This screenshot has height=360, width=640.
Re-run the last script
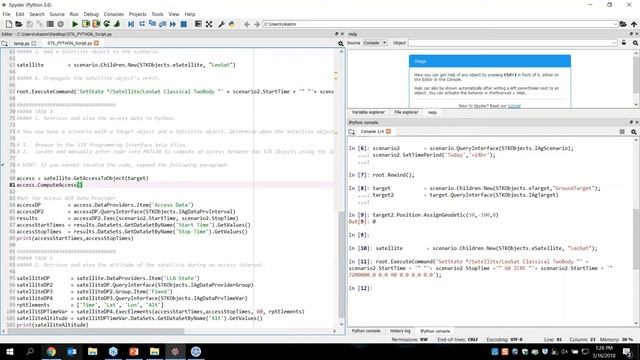tap(107, 24)
